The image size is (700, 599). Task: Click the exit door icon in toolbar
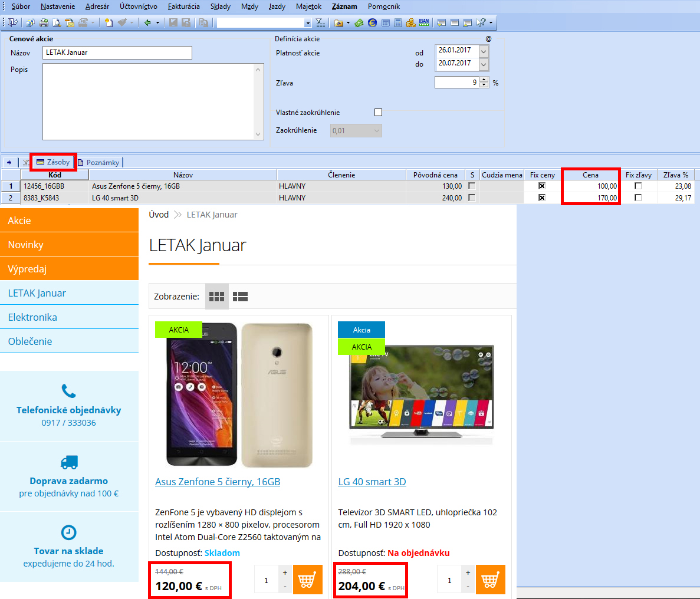[13, 23]
